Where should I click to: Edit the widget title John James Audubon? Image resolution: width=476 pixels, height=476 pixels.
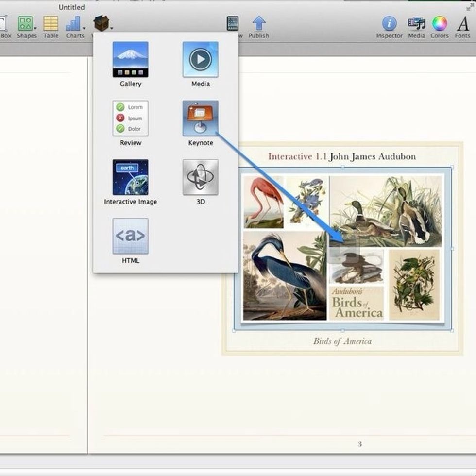coord(373,156)
